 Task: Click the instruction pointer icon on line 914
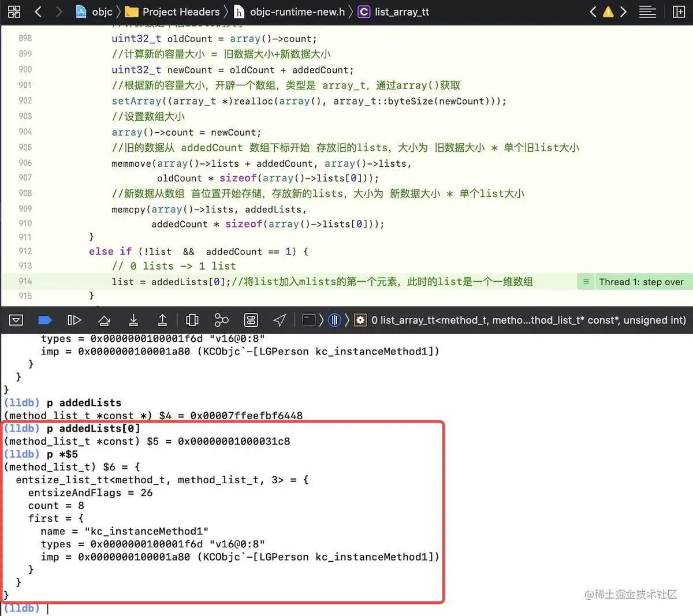[586, 282]
